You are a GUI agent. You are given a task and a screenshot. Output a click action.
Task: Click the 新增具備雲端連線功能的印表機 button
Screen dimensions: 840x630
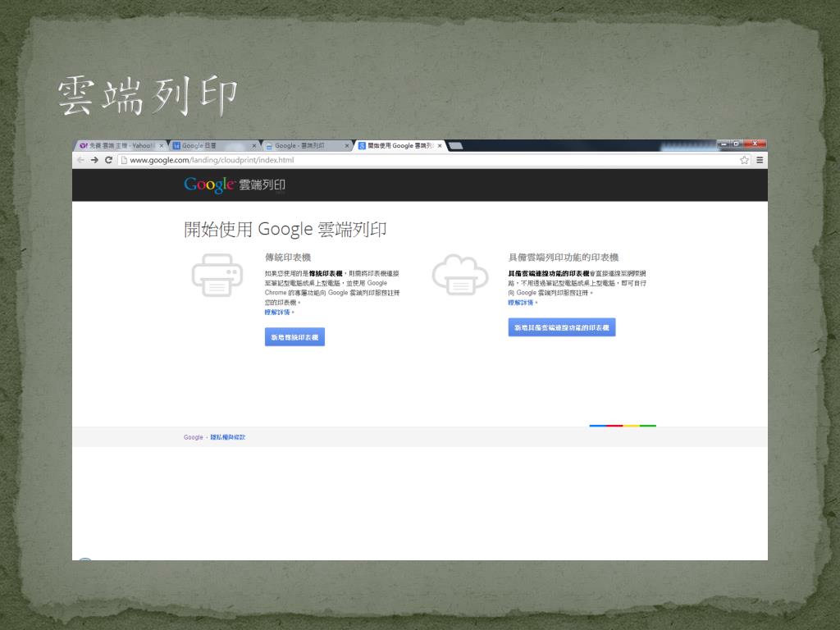point(561,327)
